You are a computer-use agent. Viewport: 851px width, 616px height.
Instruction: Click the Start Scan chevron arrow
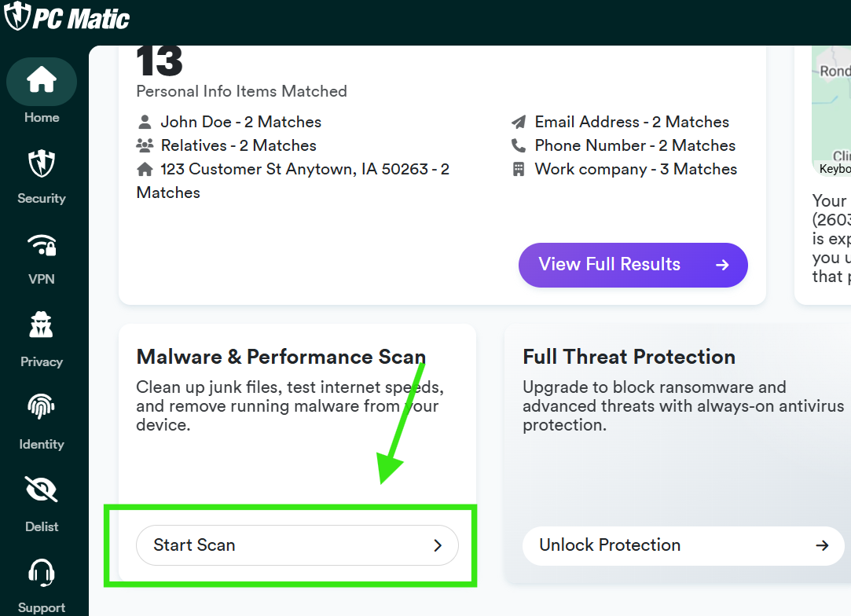pos(438,545)
